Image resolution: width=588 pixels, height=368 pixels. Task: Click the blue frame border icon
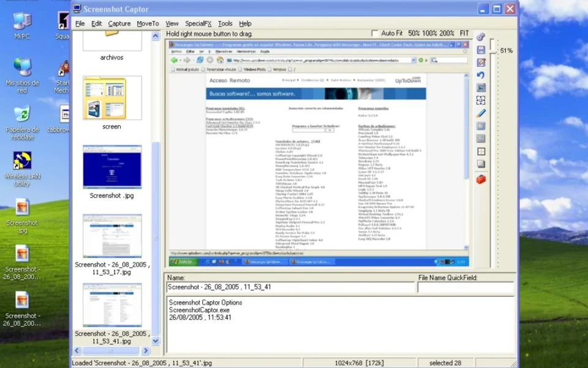[481, 126]
